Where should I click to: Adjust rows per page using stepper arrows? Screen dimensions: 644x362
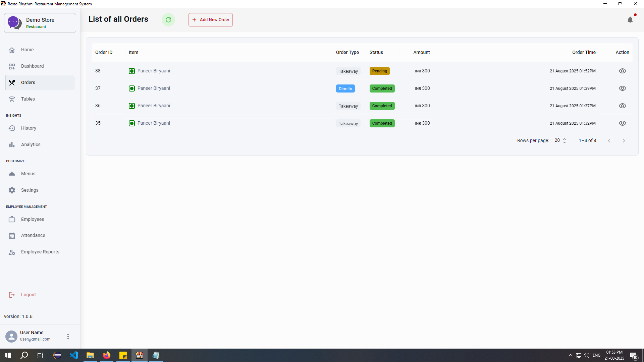[x=565, y=140]
